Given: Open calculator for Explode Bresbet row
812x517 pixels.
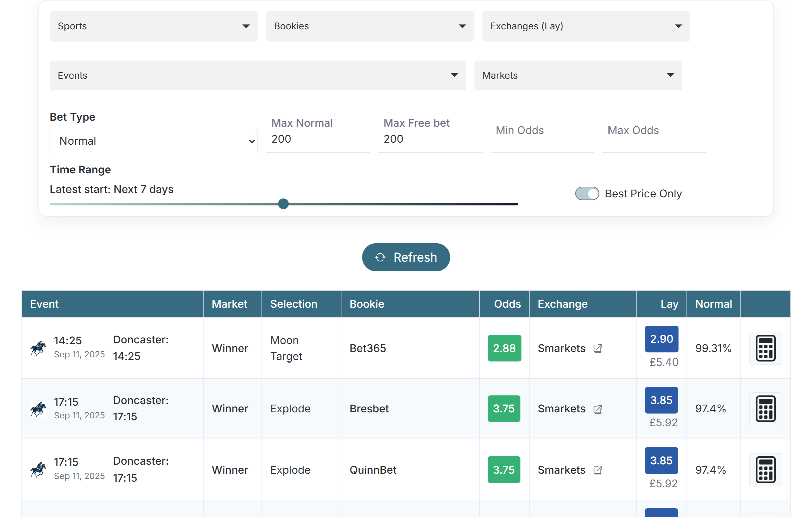Looking at the screenshot, I should click(x=765, y=409).
